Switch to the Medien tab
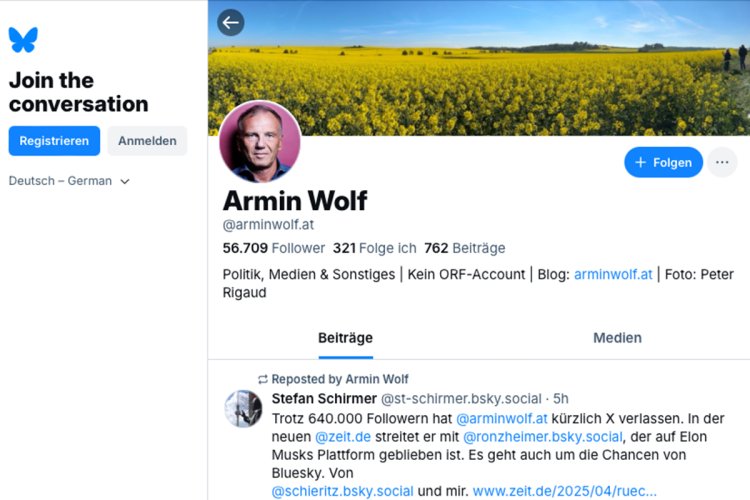750x500 pixels. pos(617,338)
